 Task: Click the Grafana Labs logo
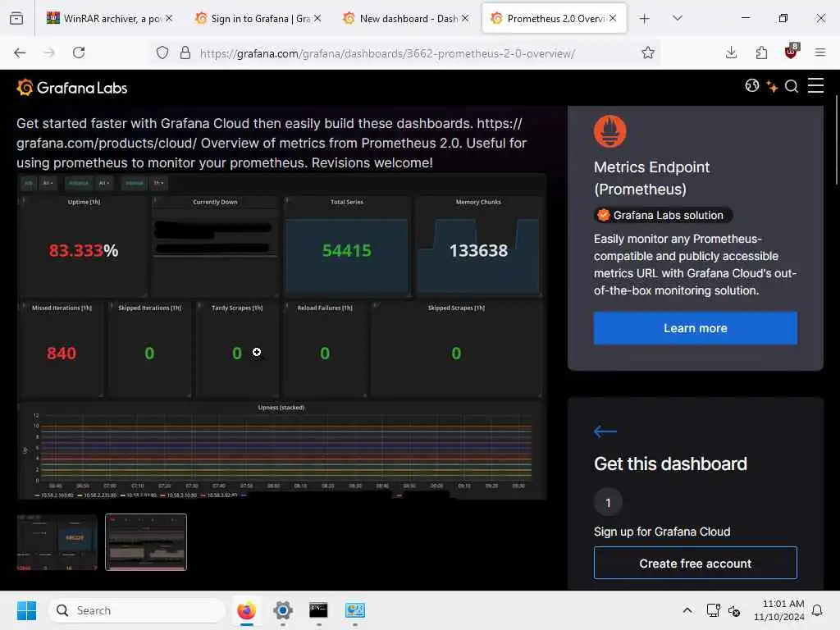coord(72,87)
